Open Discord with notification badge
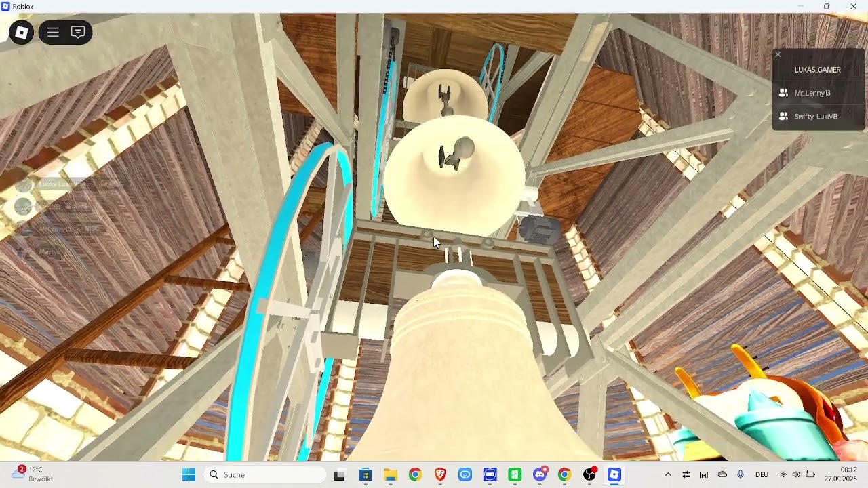Image resolution: width=868 pixels, height=488 pixels. [x=540, y=475]
